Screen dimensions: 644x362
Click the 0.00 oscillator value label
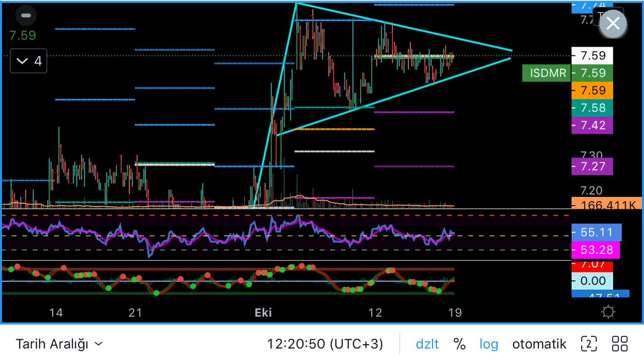coord(592,281)
